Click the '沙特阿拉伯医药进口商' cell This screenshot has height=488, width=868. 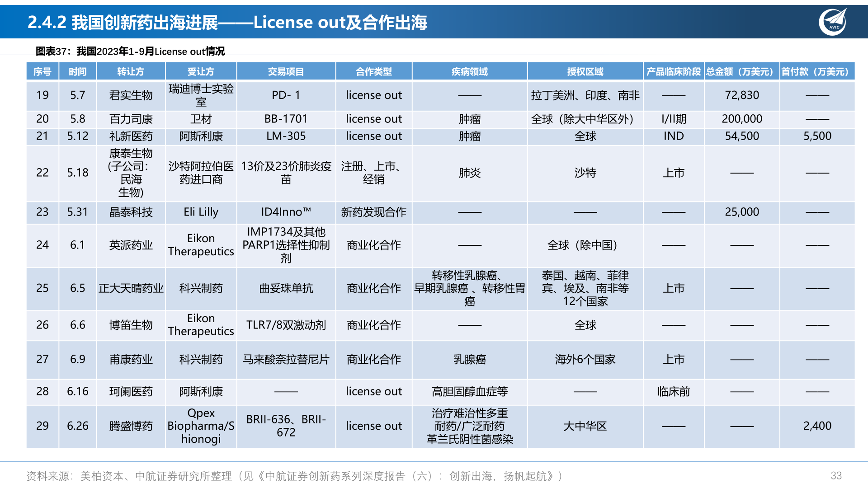201,173
